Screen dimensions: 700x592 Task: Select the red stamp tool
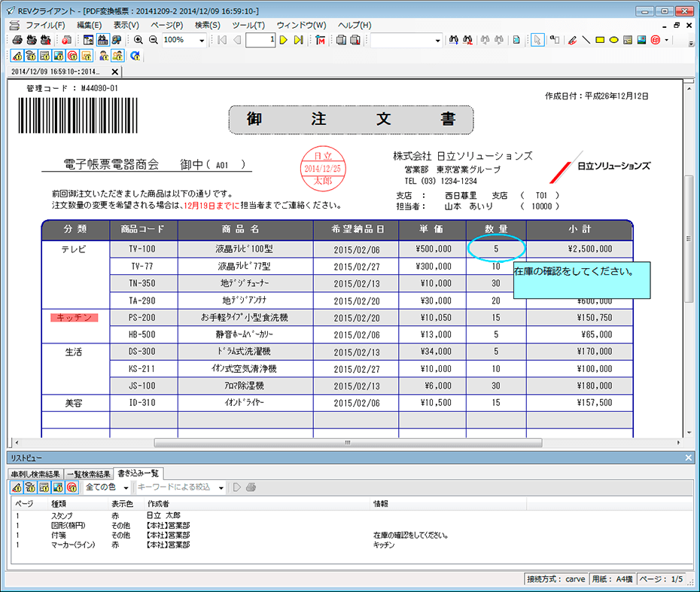655,40
